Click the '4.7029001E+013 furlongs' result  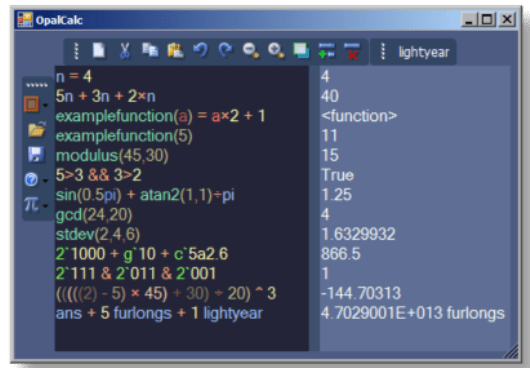[413, 313]
